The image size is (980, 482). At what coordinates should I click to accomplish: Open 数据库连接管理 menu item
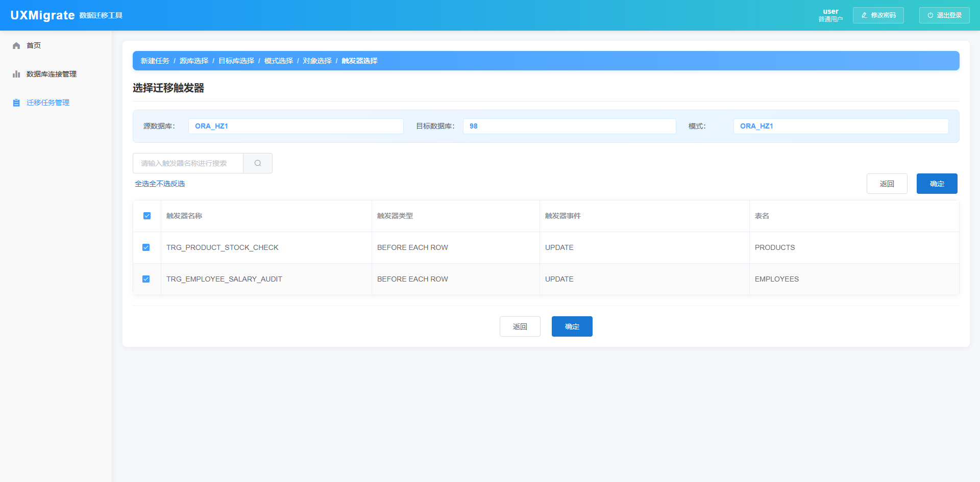tap(52, 74)
